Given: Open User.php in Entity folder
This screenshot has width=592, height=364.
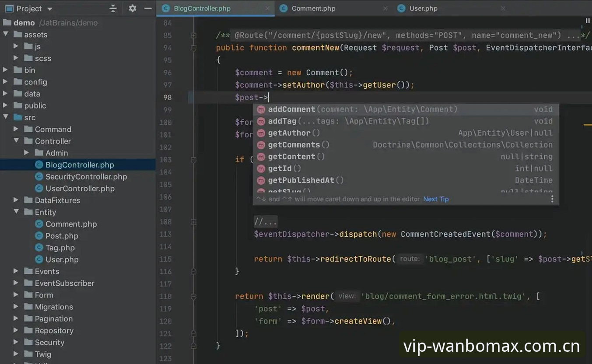Looking at the screenshot, I should [62, 259].
